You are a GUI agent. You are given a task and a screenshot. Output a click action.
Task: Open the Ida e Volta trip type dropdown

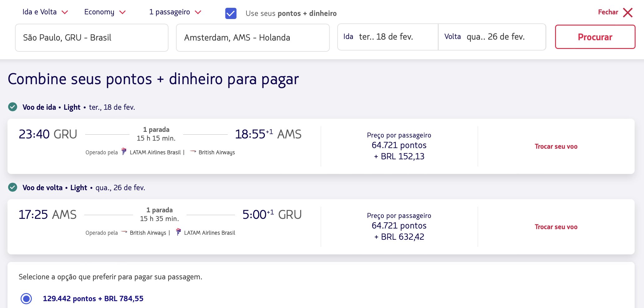coord(45,12)
